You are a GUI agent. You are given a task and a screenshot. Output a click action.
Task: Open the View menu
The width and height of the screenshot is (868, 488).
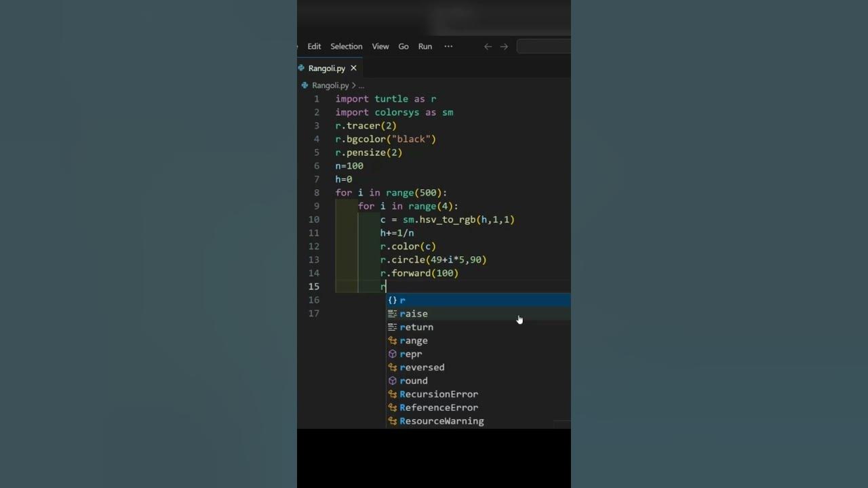[380, 46]
